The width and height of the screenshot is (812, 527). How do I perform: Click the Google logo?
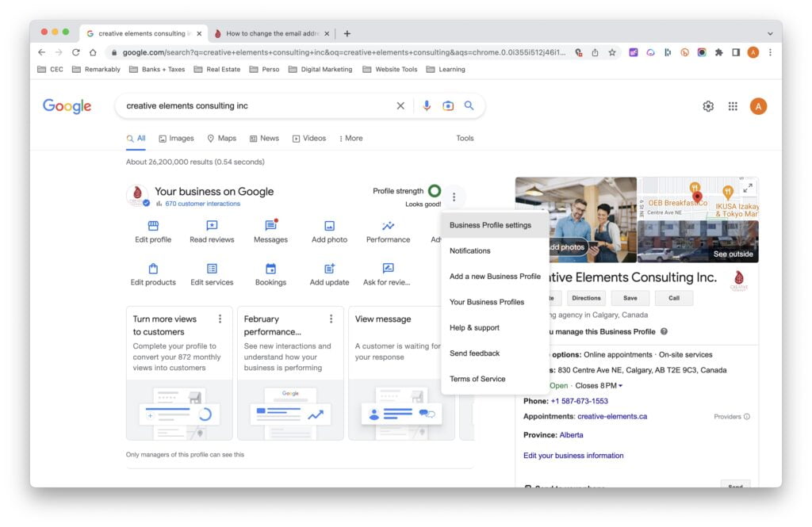click(67, 106)
